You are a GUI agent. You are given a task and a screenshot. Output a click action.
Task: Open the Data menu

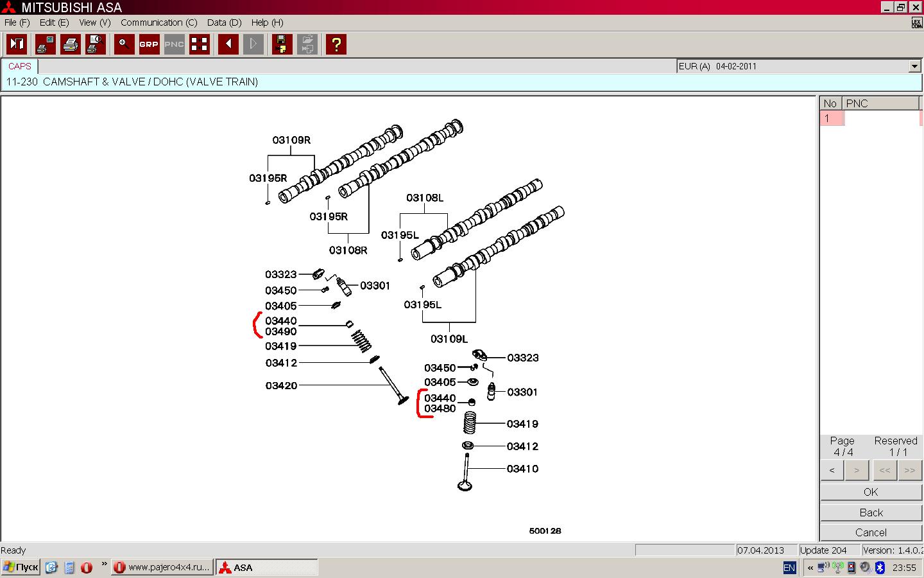pos(224,22)
